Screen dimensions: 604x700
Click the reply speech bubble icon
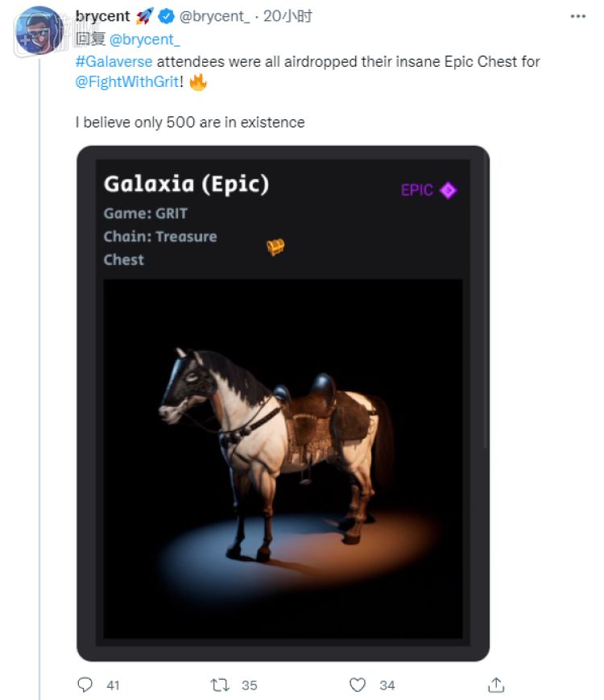85,685
